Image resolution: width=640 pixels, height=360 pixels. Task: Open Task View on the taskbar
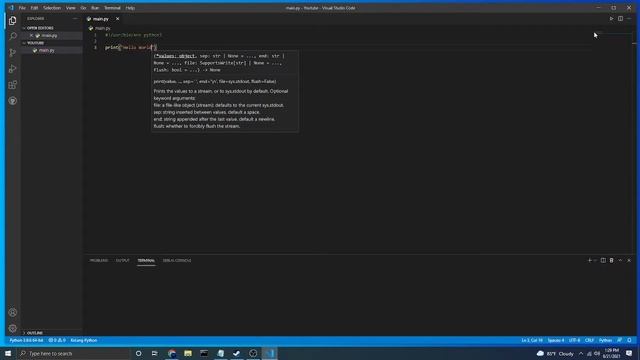point(155,353)
